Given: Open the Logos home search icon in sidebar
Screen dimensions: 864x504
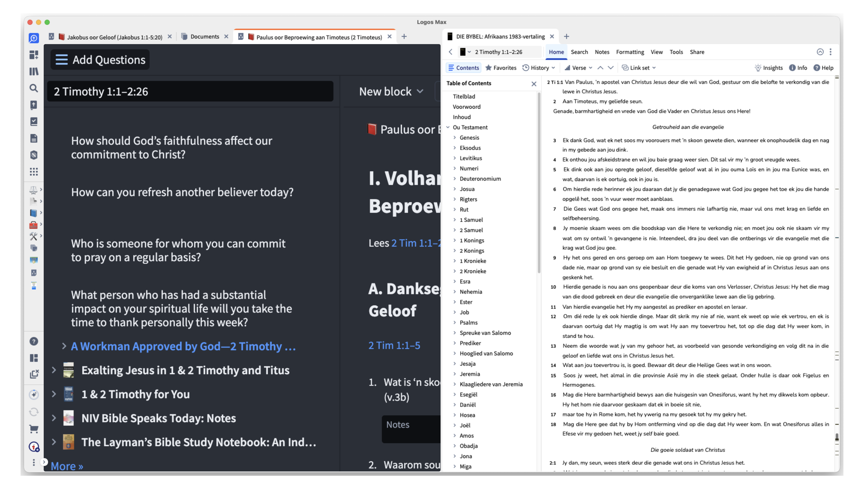Looking at the screenshot, I should pyautogui.click(x=34, y=38).
